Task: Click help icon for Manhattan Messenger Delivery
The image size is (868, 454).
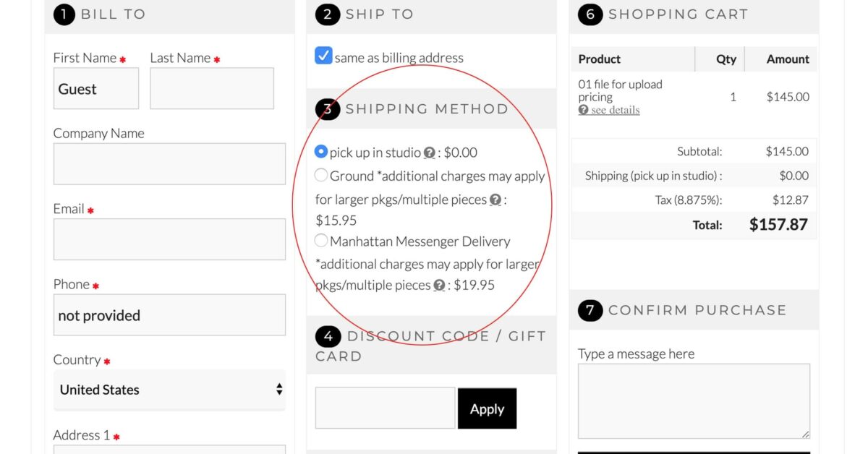Action: point(439,286)
